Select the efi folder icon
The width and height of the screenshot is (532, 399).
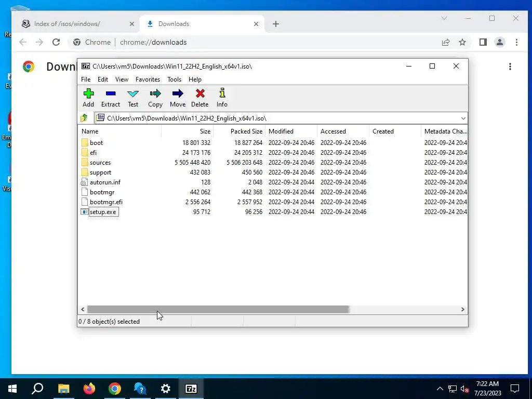coord(85,152)
